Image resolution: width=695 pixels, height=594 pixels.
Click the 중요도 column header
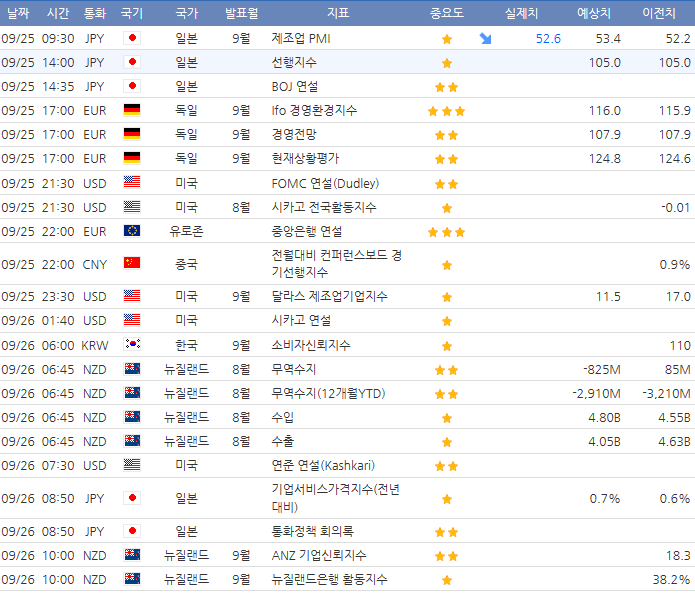tap(447, 13)
